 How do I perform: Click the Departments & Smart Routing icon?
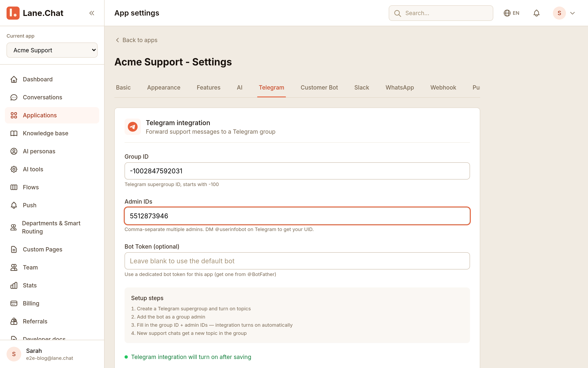pyautogui.click(x=13, y=227)
